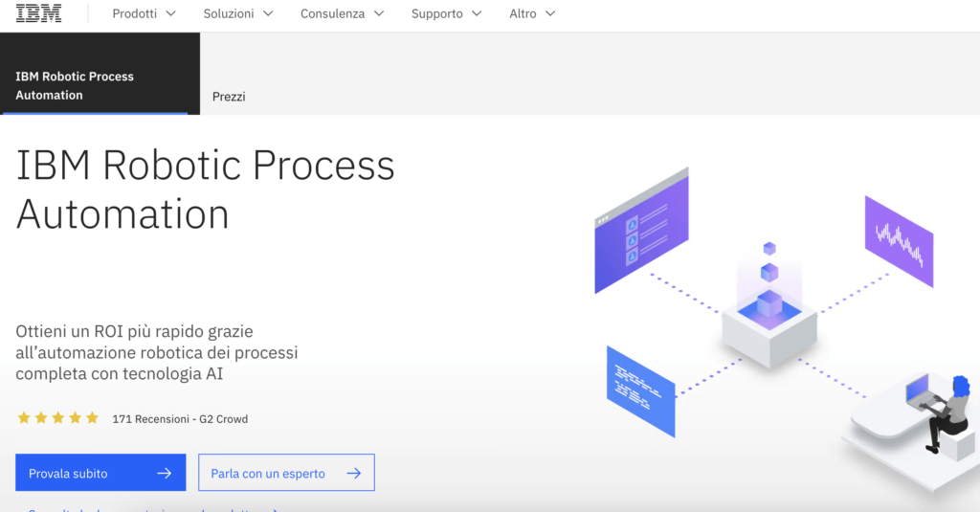
Task: Click the purple user list panel illustration
Action: (x=640, y=230)
